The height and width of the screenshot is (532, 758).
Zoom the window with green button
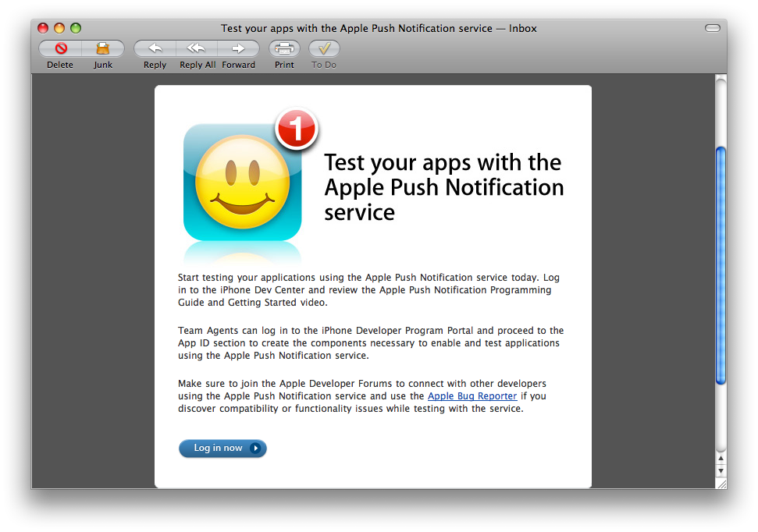click(x=76, y=28)
